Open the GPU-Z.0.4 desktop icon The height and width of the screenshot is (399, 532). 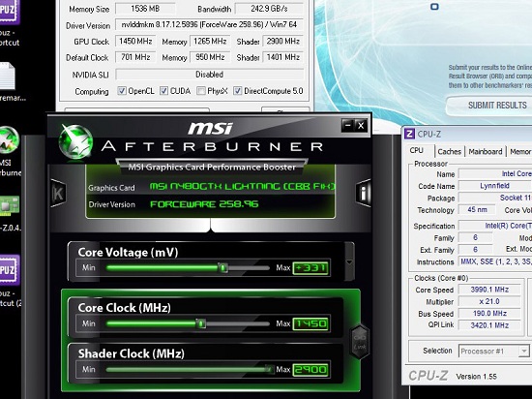click(x=10, y=205)
